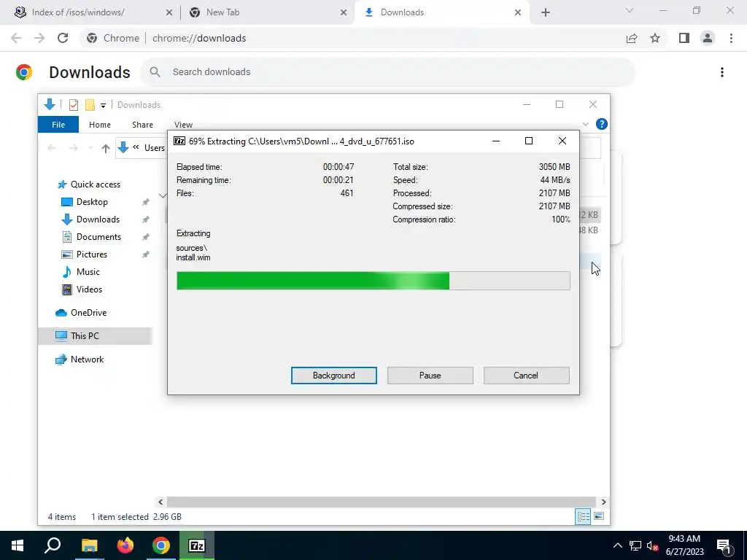The image size is (747, 560).
Task: Open the Windows Start menu
Action: (18, 545)
